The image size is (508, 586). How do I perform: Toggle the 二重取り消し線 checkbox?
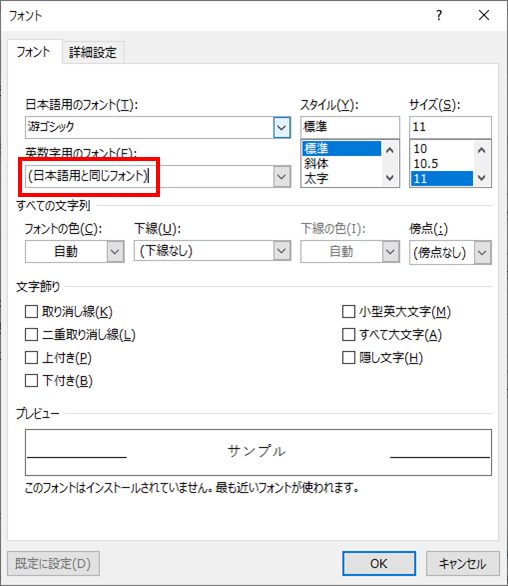pyautogui.click(x=31, y=334)
